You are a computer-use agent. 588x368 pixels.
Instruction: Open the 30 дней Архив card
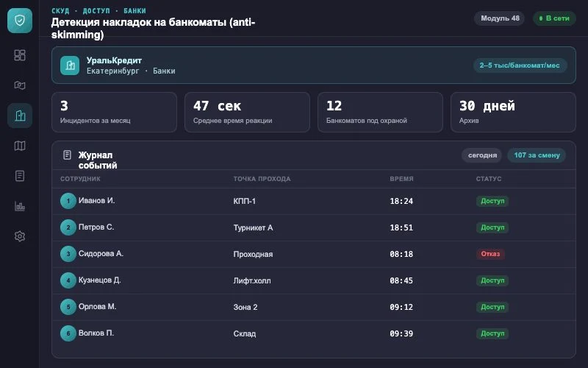point(513,113)
